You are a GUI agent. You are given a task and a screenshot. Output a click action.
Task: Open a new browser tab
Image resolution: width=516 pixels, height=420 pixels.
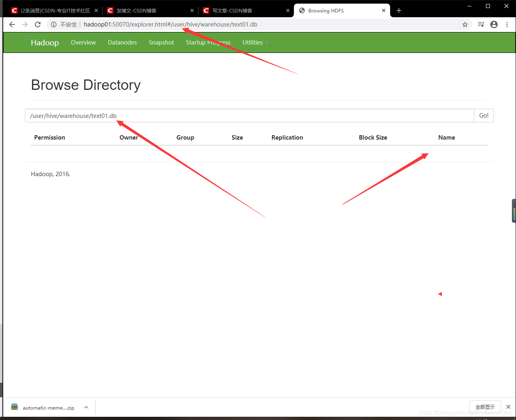coord(399,10)
